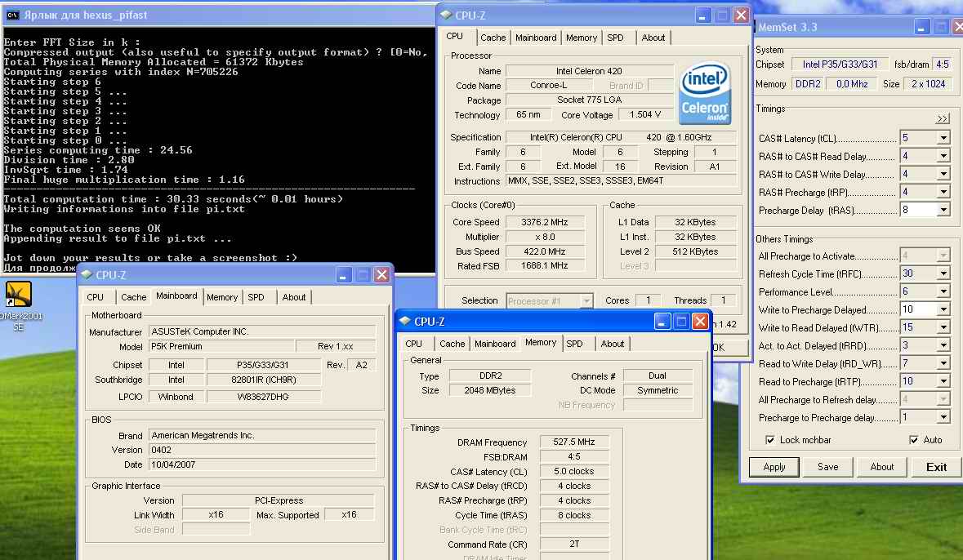
Task: Click the BIOS Date 10/04/2007 field
Action: coord(262,464)
